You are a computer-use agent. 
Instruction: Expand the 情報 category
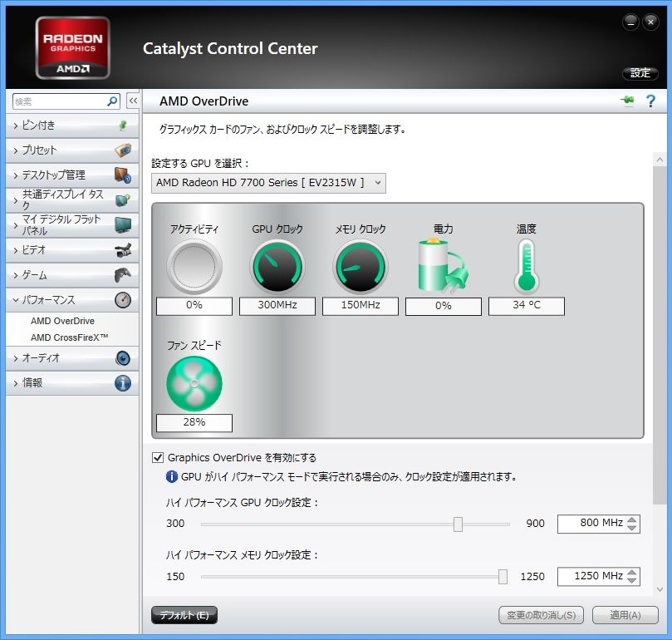(x=72, y=383)
